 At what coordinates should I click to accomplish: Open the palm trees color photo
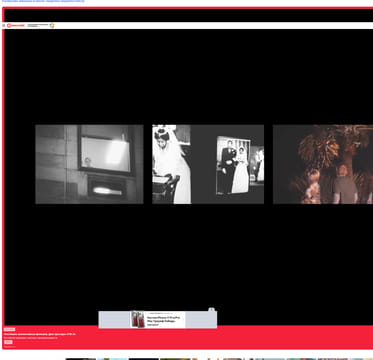pos(323,164)
